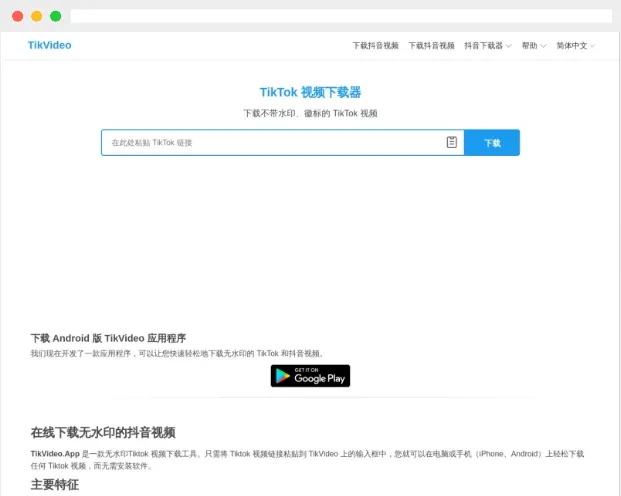The image size is (621, 496).
Task: Click the blue 下载 download button
Action: point(492,143)
